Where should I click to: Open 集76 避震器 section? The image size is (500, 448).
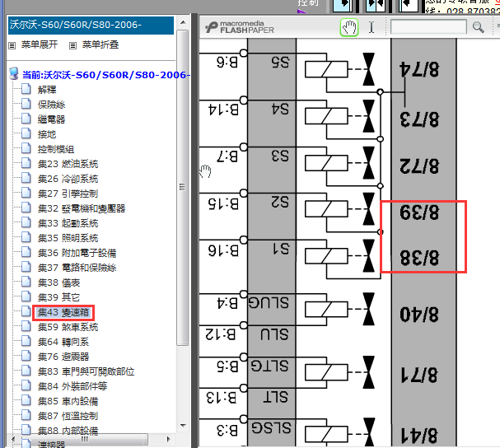[63, 357]
